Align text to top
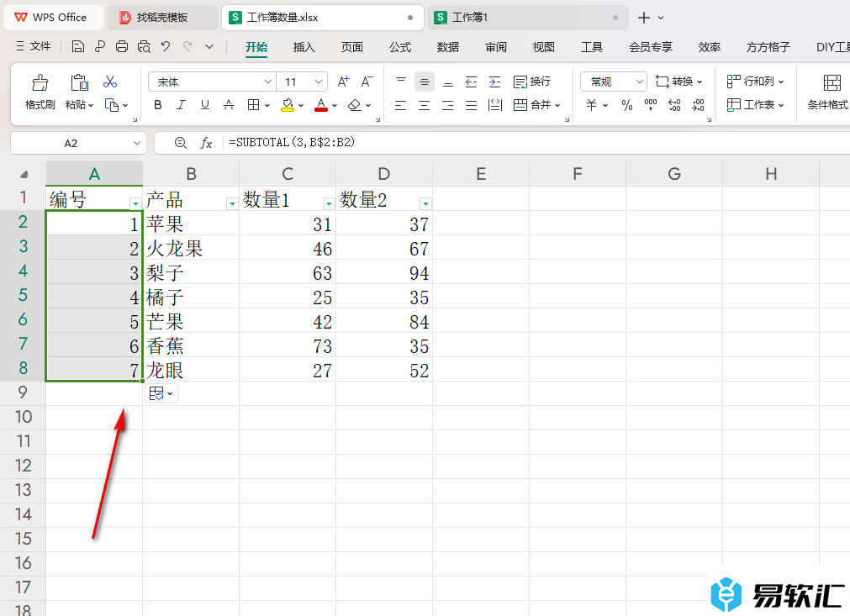 pos(400,82)
